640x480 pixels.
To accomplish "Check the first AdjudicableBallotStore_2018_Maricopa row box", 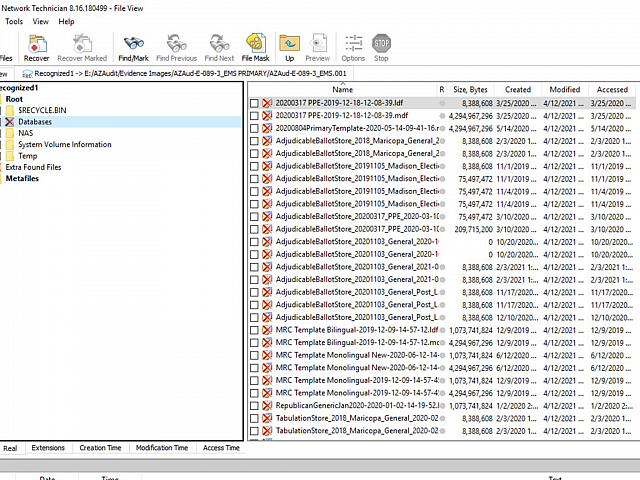I will coord(254,141).
